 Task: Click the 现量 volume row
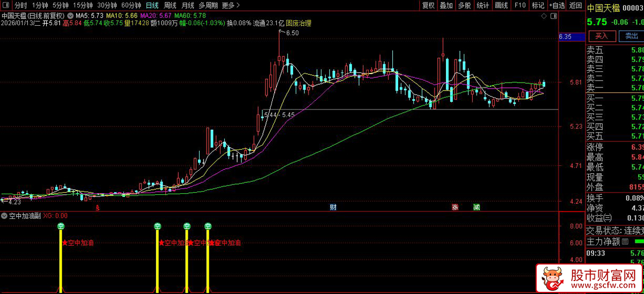(614, 177)
